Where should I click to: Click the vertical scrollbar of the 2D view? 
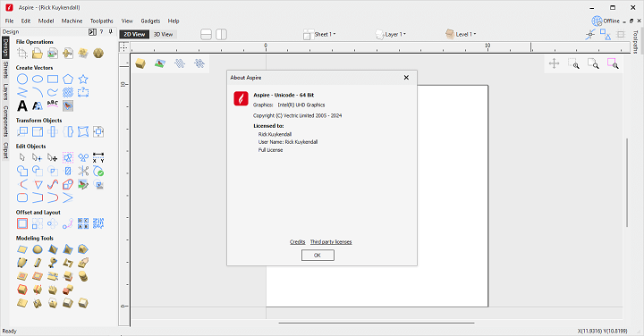627,182
